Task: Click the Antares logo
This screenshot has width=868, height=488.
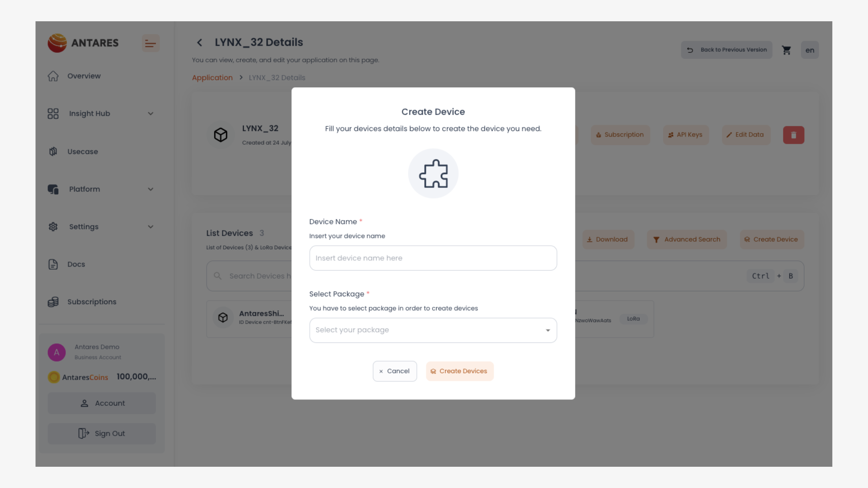Action: click(x=83, y=43)
